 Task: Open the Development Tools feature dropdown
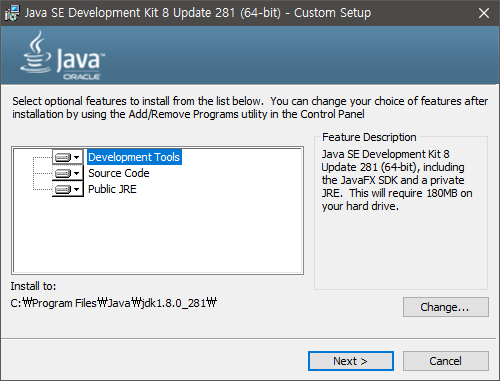pos(68,157)
